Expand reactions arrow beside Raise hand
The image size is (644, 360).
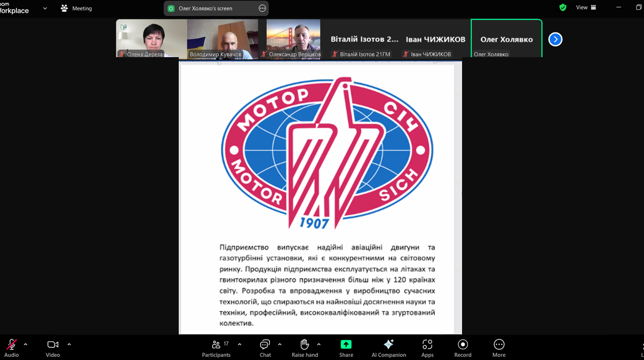pyautogui.click(x=319, y=345)
